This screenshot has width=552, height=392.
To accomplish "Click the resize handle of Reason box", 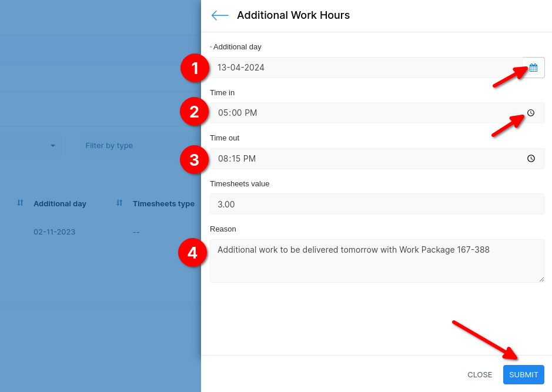I will click(541, 279).
